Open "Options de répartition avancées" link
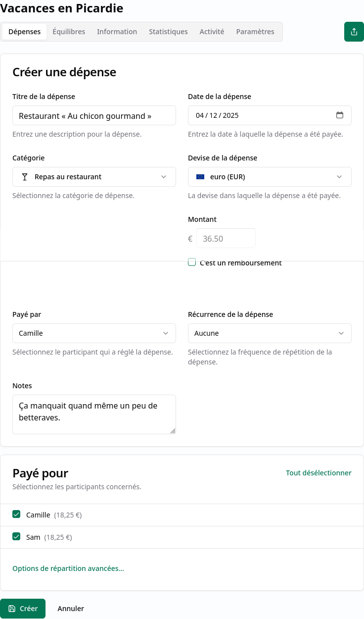 pos(68,568)
